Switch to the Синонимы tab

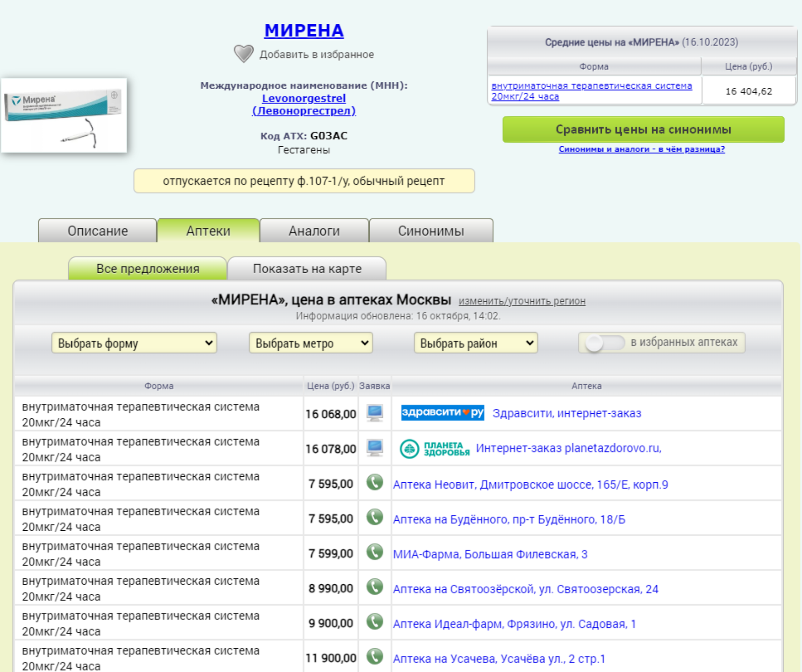(431, 231)
